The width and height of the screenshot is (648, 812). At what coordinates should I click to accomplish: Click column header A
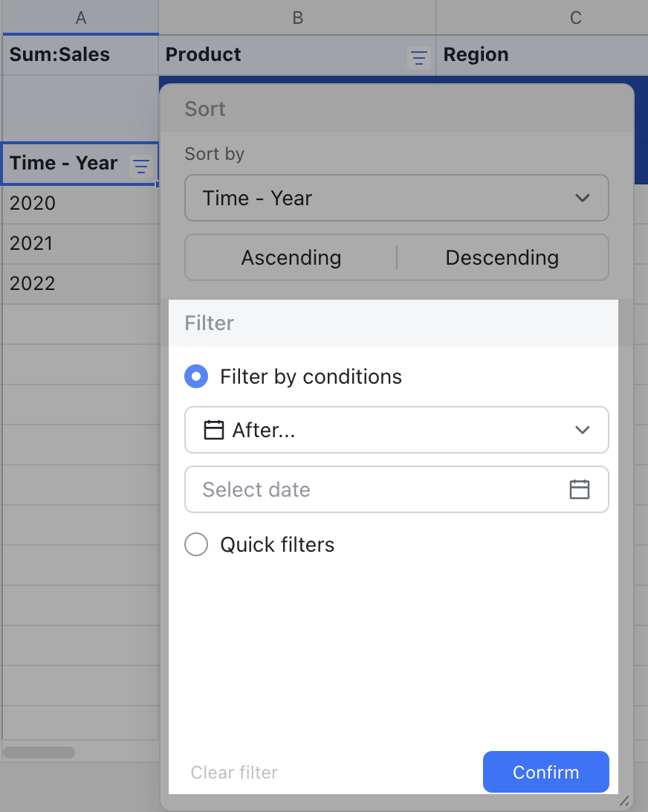coord(80,18)
